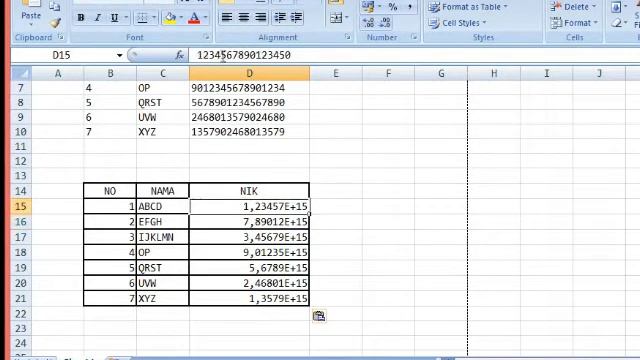Align text left
The width and height of the screenshot is (640, 360).
227,17
